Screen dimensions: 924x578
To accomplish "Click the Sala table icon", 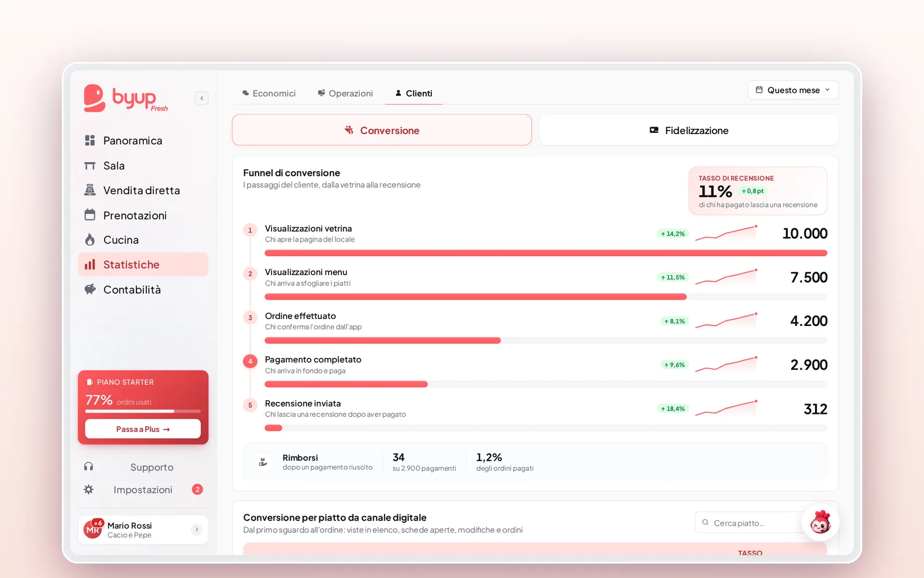I will (x=90, y=166).
